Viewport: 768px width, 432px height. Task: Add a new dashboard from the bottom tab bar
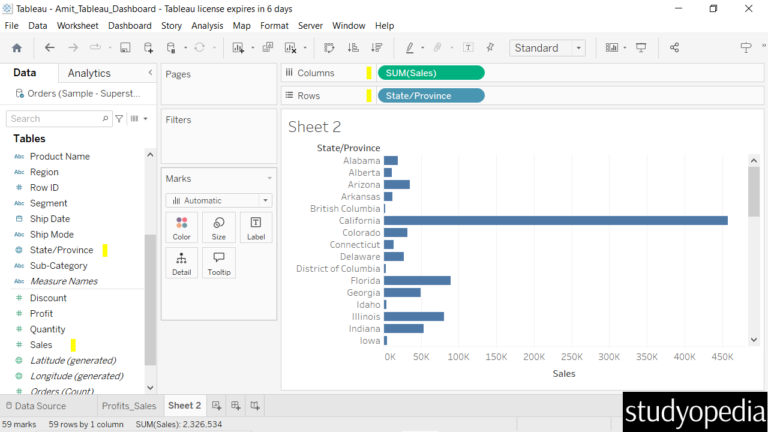(236, 406)
